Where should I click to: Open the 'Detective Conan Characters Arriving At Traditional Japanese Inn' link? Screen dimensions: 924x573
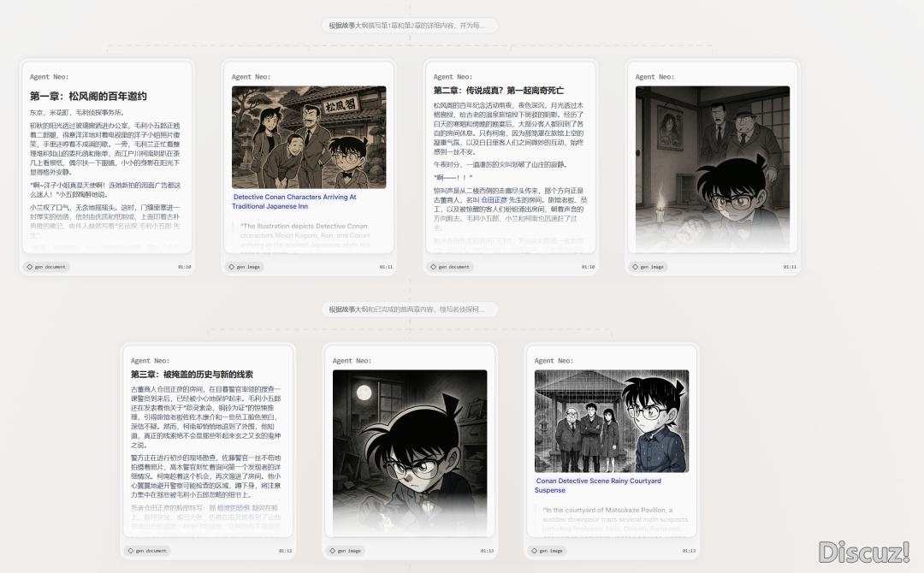point(294,202)
